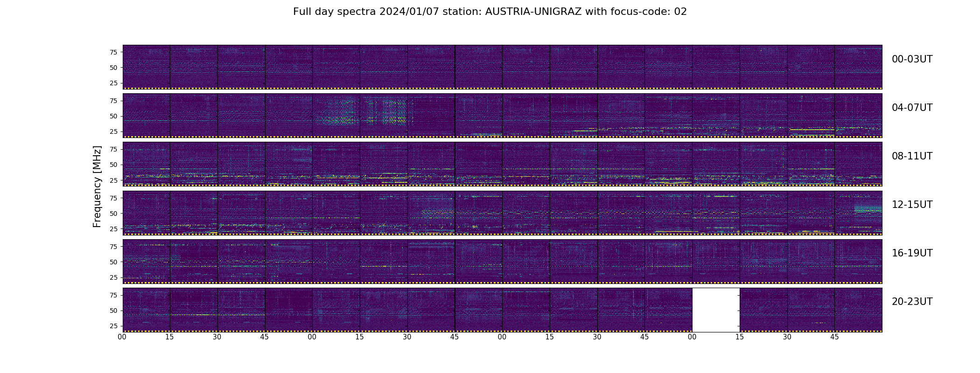Click the first spectrum panel in 16-19UT row

click(147, 261)
